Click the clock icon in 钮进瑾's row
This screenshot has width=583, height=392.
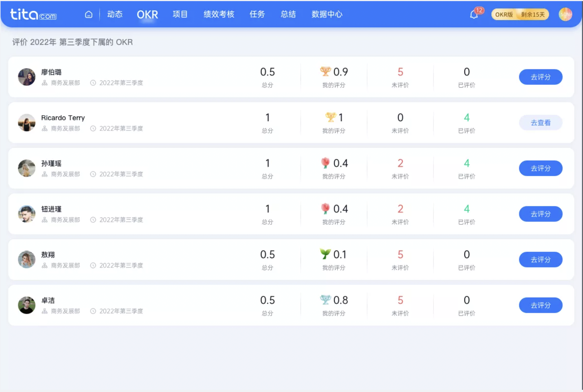coord(93,219)
